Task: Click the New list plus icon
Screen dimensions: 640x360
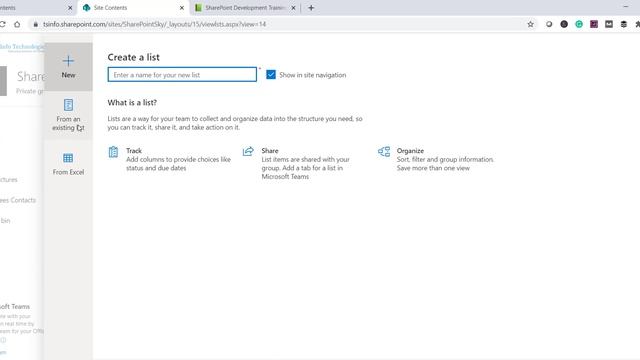Action: click(x=68, y=61)
